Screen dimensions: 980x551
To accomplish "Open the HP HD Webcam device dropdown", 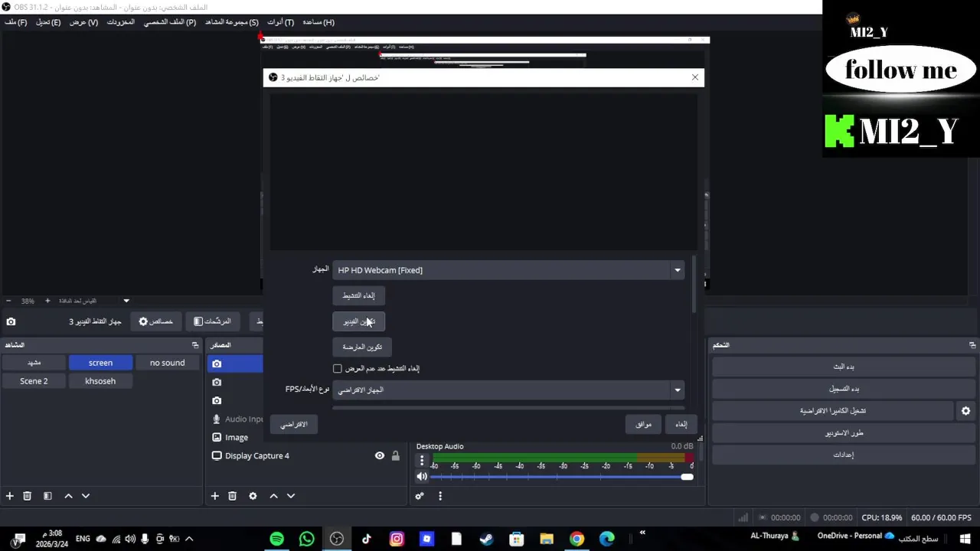I will coord(508,270).
